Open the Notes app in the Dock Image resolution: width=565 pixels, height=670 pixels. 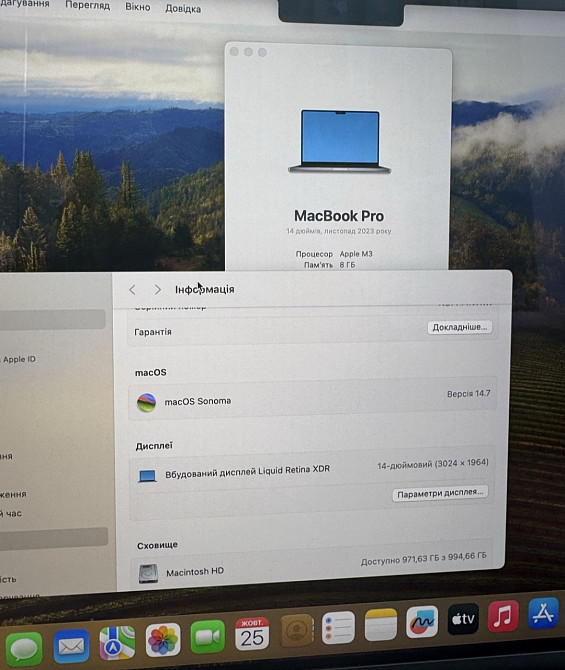380,625
